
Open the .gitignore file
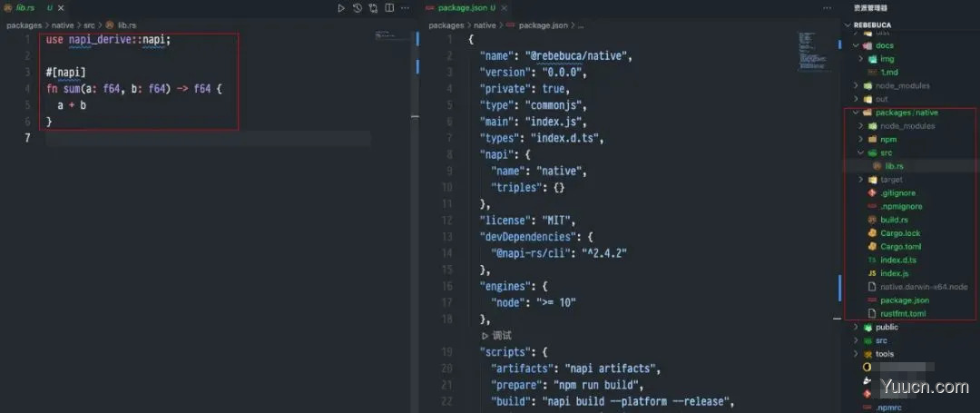(897, 193)
